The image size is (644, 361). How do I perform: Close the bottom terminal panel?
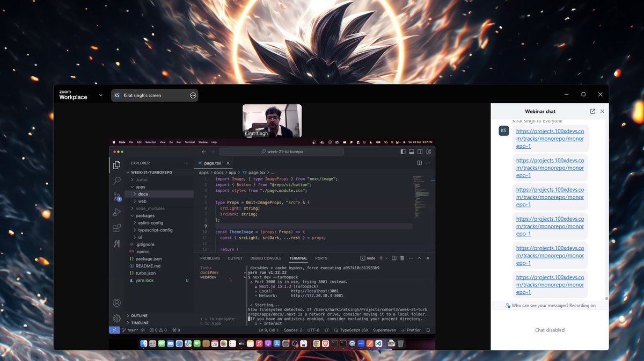click(428, 258)
